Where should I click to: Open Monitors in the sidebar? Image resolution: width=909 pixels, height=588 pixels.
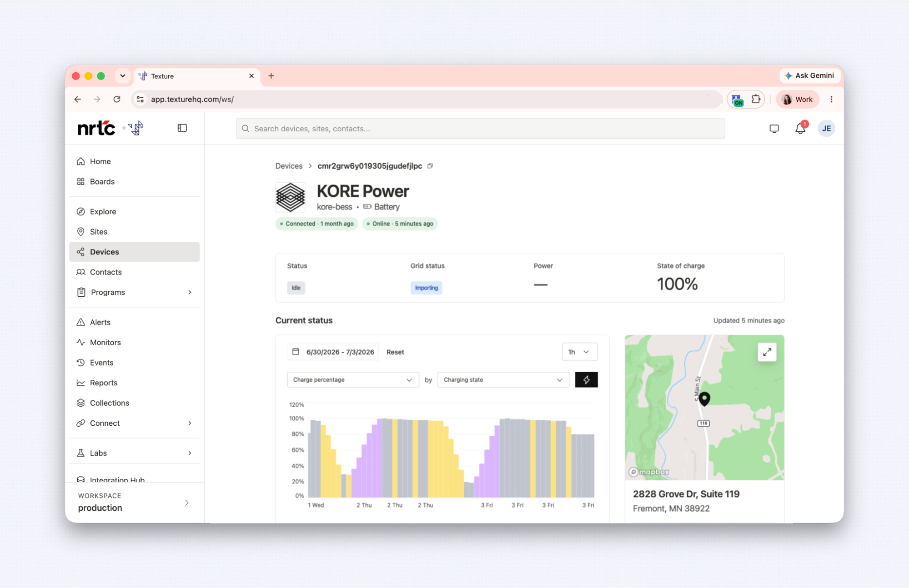[134, 343]
